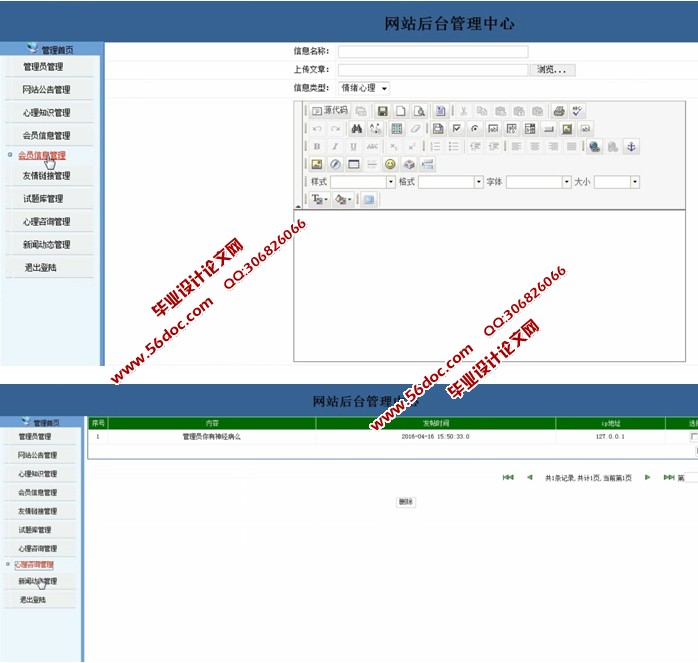The image size is (698, 663).
Task: Apply italic formatting in the editor toolbar
Action: [x=335, y=146]
